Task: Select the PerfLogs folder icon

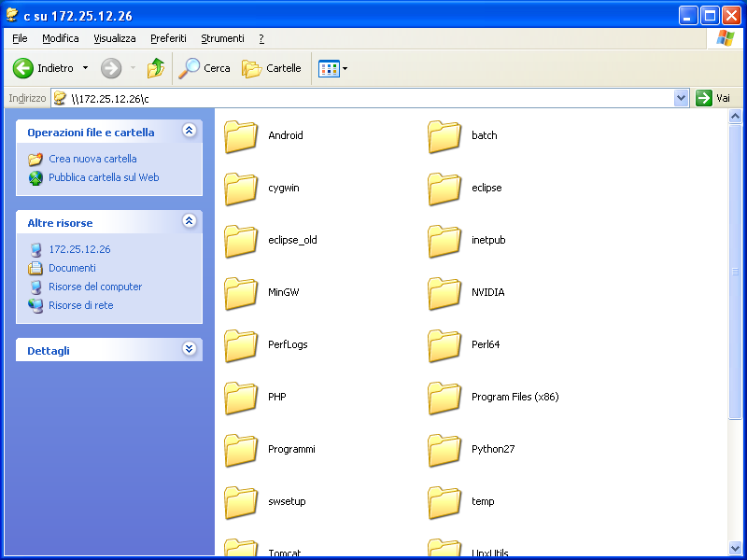Action: coord(241,345)
